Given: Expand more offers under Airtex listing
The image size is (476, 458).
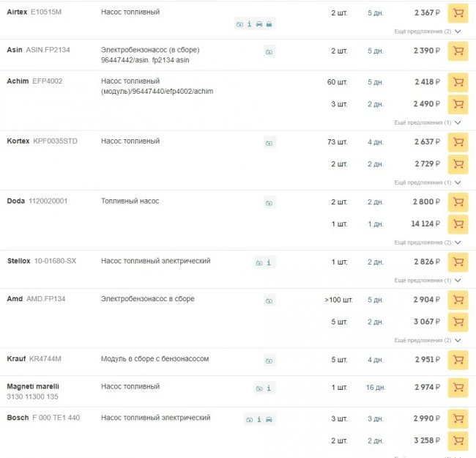Looking at the screenshot, I should 428,32.
